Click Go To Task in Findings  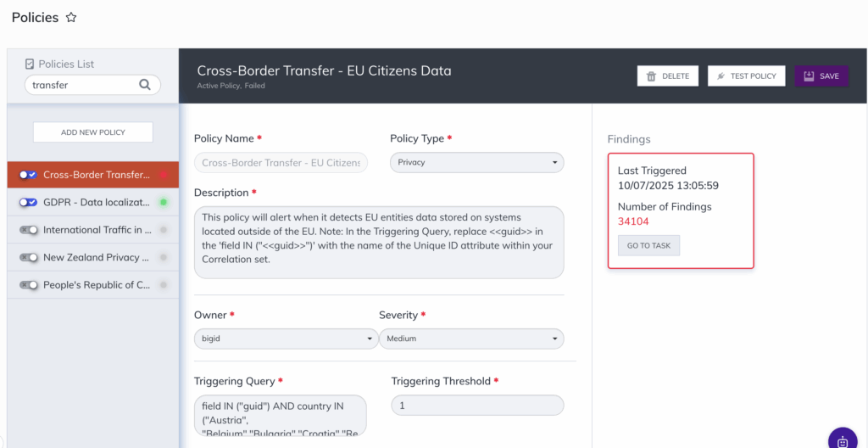click(x=648, y=245)
